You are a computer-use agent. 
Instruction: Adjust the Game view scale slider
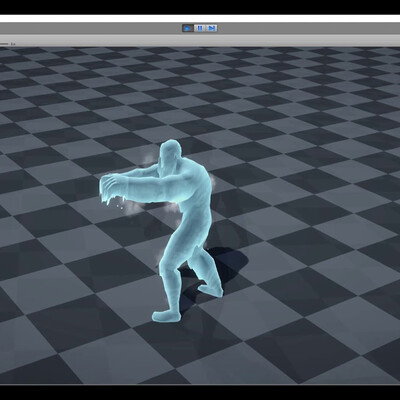[x=4, y=43]
